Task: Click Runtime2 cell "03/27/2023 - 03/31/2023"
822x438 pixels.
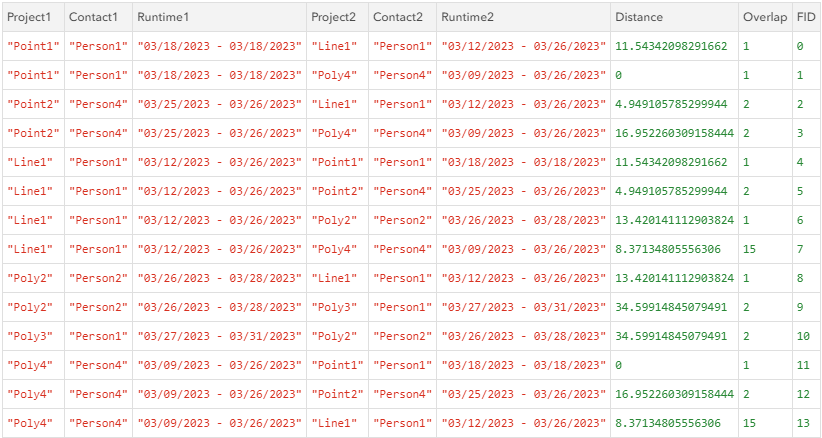Action: click(x=523, y=307)
